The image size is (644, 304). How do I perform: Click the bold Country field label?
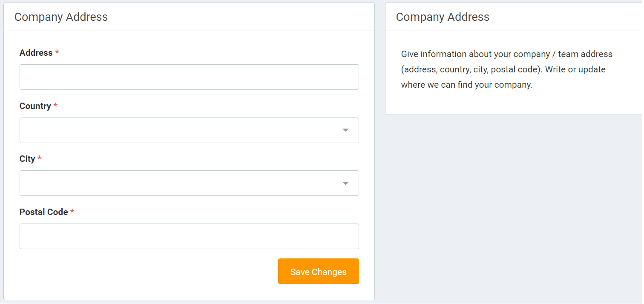coord(35,106)
